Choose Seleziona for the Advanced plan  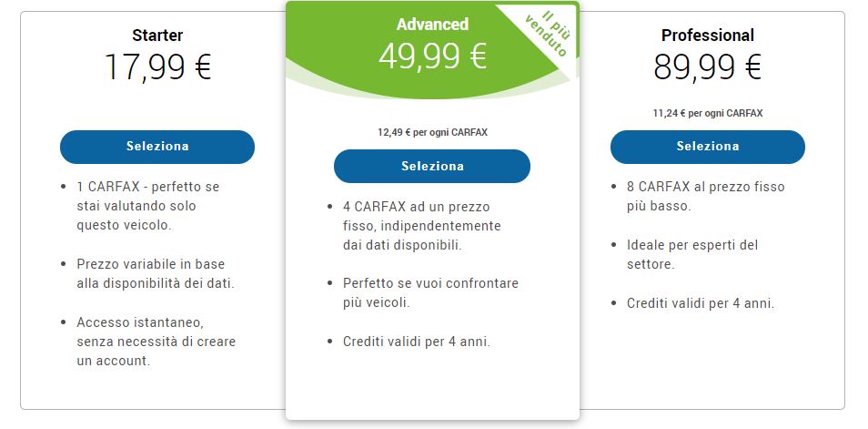(432, 167)
